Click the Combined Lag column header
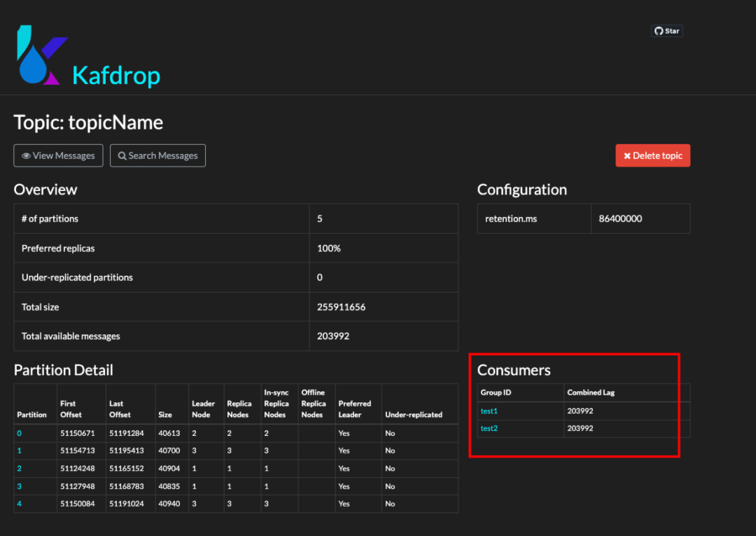756x536 pixels. 591,393
